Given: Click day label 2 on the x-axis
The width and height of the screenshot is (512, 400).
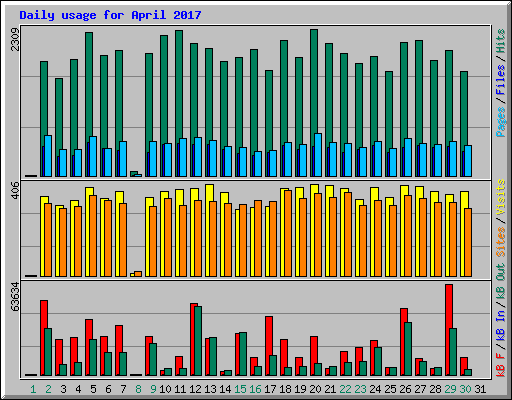Looking at the screenshot, I should click(48, 389).
